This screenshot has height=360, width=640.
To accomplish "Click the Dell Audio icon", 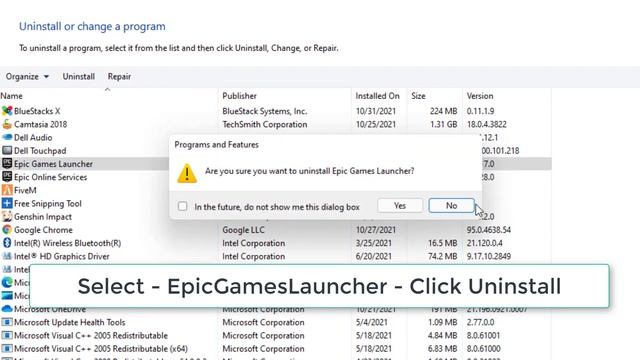I will tap(7, 137).
